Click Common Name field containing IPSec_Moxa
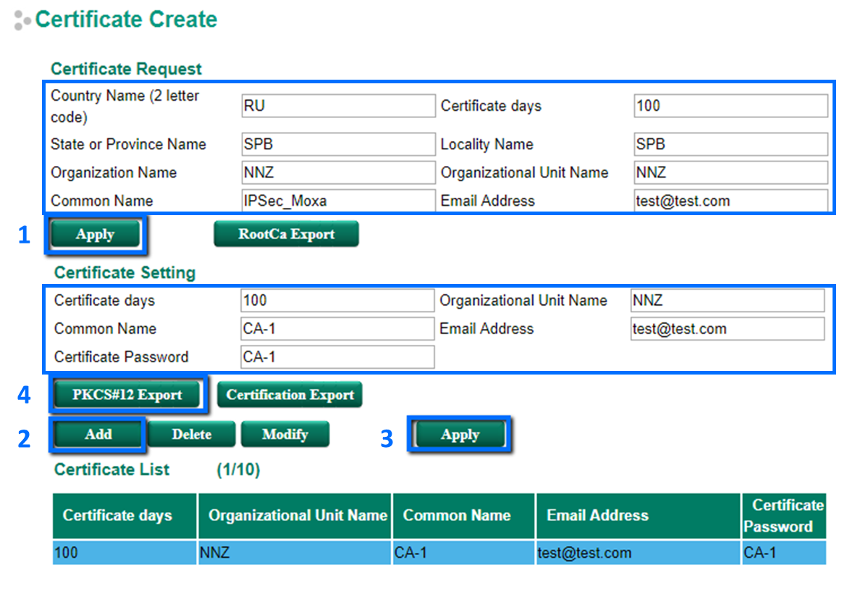868x602 pixels. tap(338, 201)
